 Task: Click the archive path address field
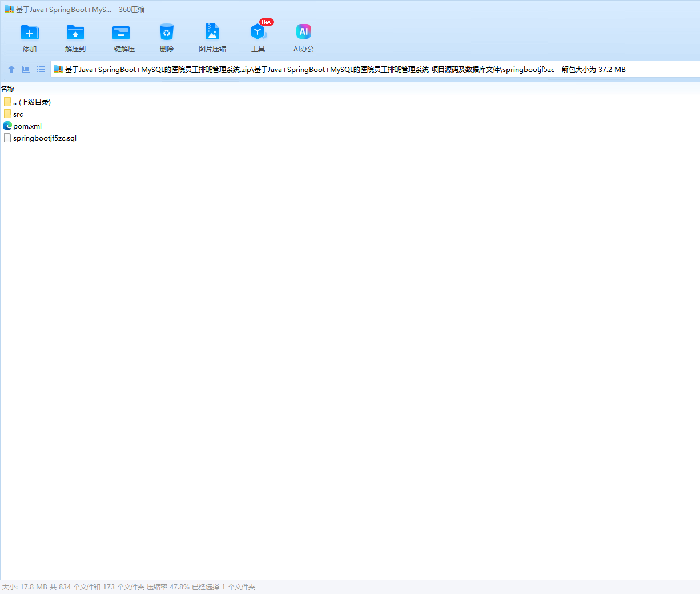coord(375,69)
